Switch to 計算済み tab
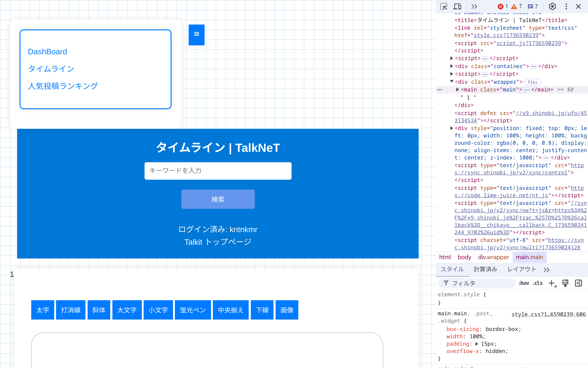 [486, 269]
